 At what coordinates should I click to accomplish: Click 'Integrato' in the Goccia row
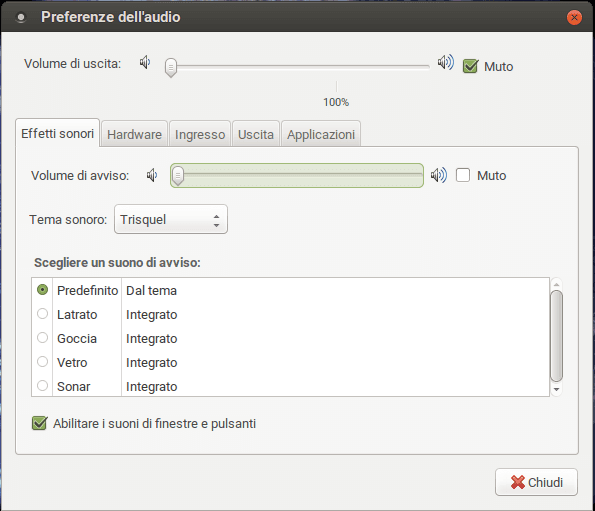(x=151, y=338)
